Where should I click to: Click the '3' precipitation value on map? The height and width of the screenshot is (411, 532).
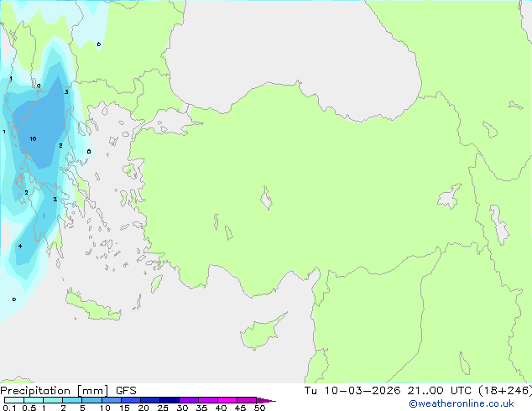[x=66, y=92]
